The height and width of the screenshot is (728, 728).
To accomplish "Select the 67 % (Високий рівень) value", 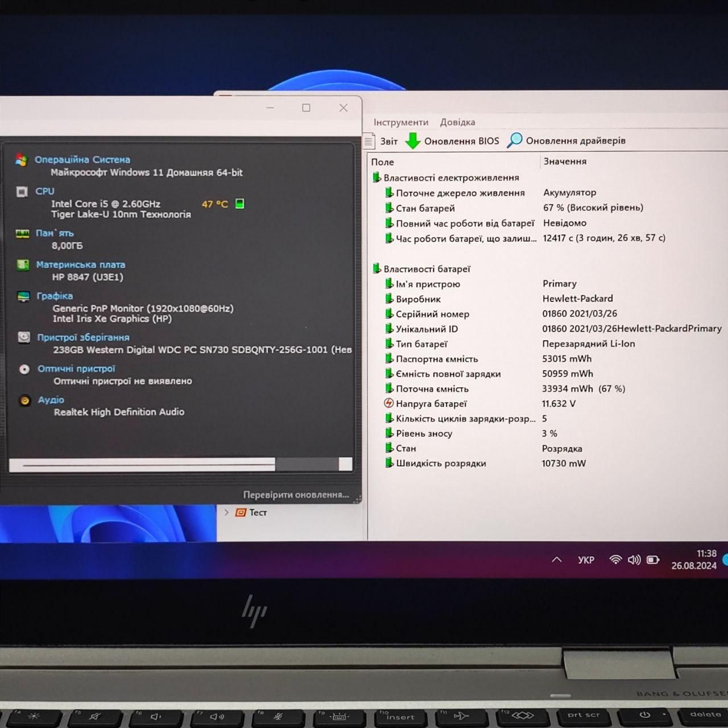I will coord(593,208).
